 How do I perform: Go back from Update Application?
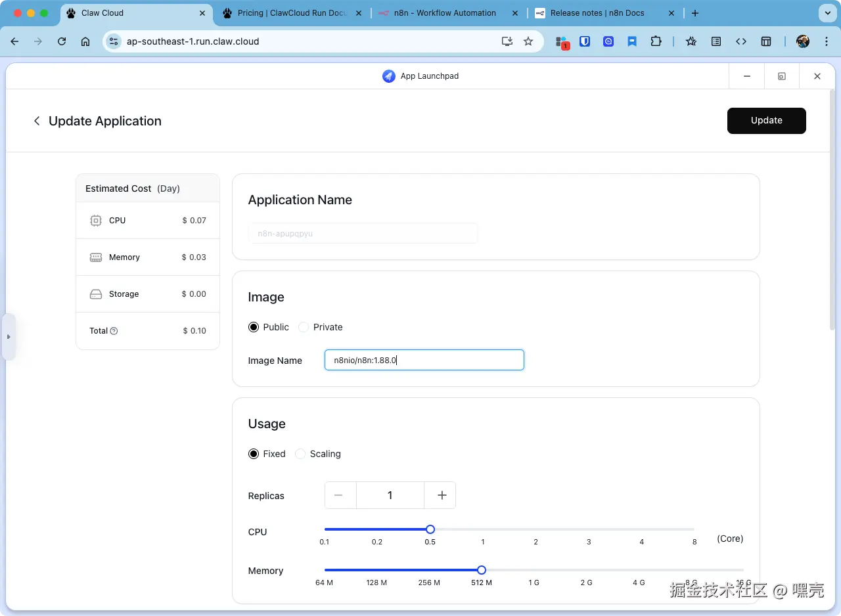pyautogui.click(x=37, y=121)
